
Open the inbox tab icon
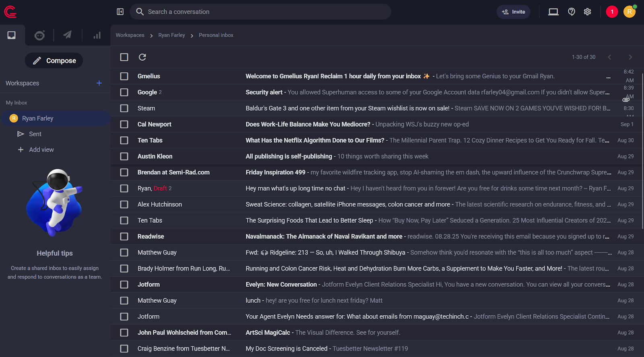point(12,35)
